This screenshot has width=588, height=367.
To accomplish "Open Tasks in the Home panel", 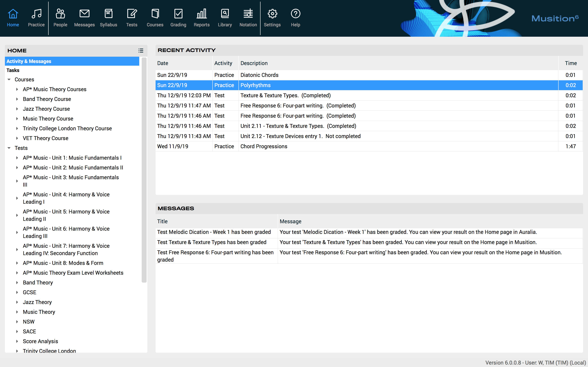I will tap(13, 70).
